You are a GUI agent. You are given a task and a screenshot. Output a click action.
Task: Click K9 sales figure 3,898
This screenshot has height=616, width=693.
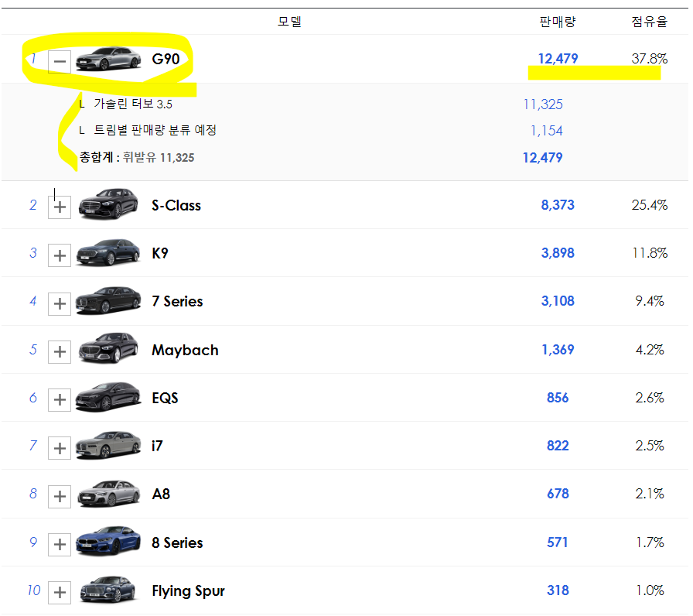pyautogui.click(x=558, y=253)
